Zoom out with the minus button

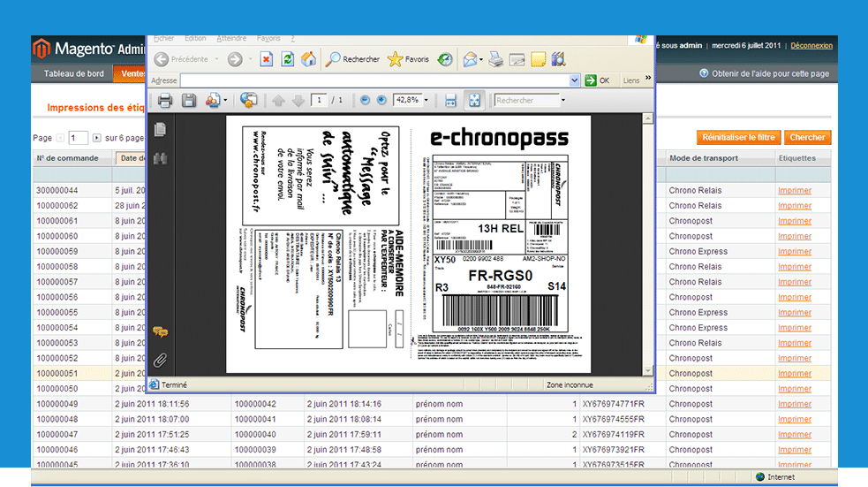pyautogui.click(x=365, y=100)
